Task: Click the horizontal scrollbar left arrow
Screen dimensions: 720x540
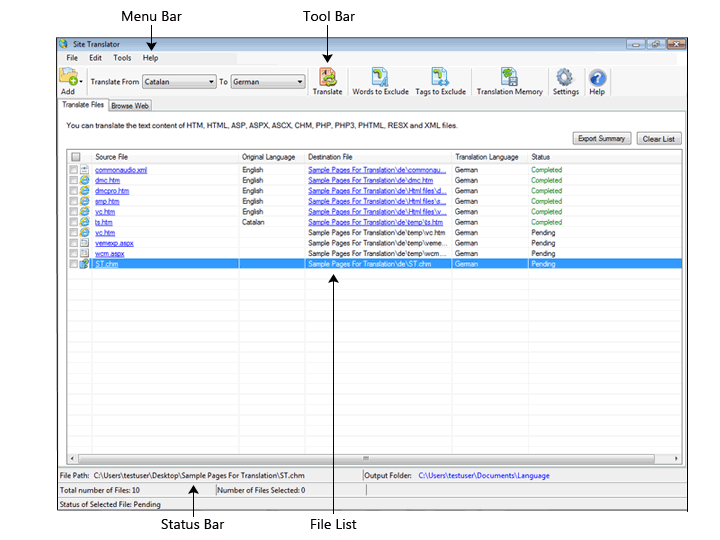Action: 72,458
